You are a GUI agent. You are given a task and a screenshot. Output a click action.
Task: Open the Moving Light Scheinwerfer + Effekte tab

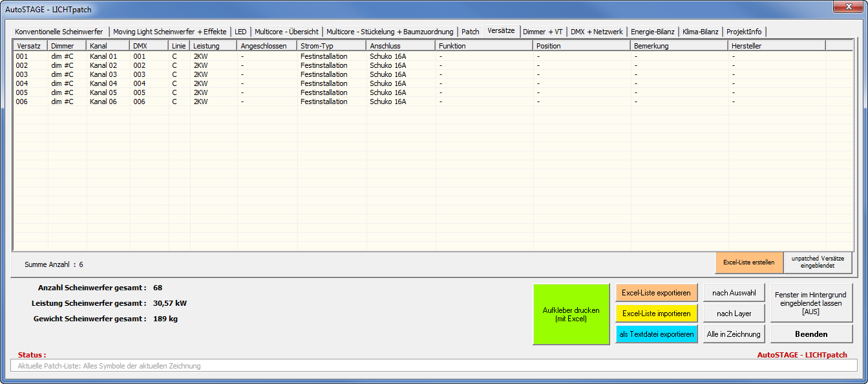point(169,32)
